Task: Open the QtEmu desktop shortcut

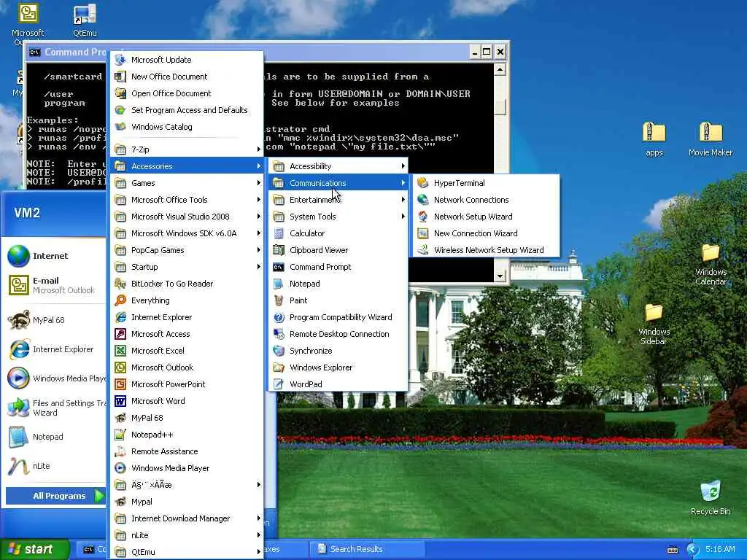Action: [x=85, y=20]
